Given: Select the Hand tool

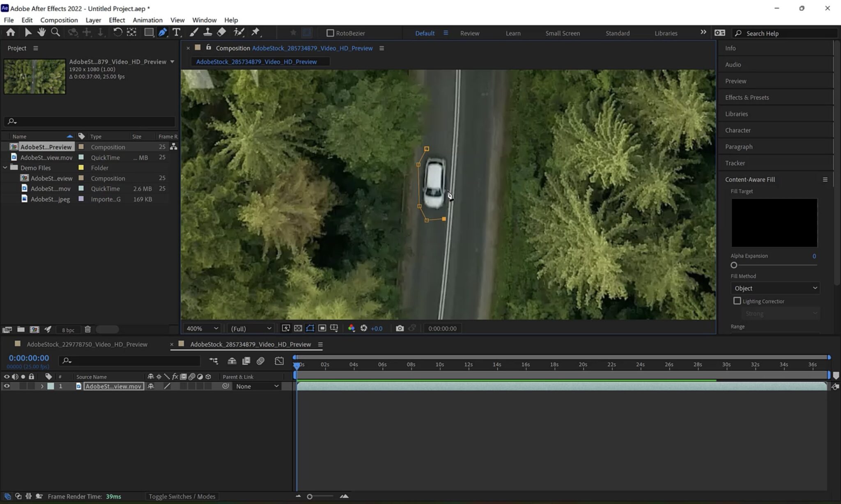Looking at the screenshot, I should (41, 32).
